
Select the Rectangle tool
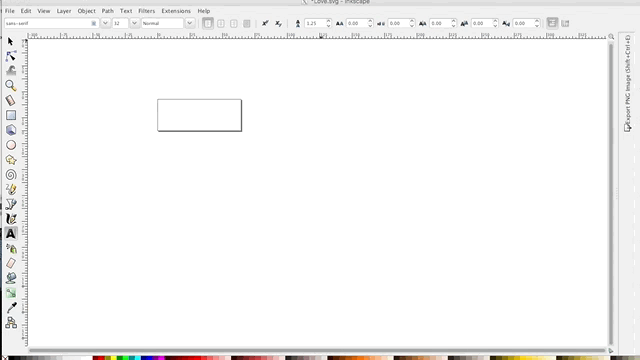click(11, 115)
